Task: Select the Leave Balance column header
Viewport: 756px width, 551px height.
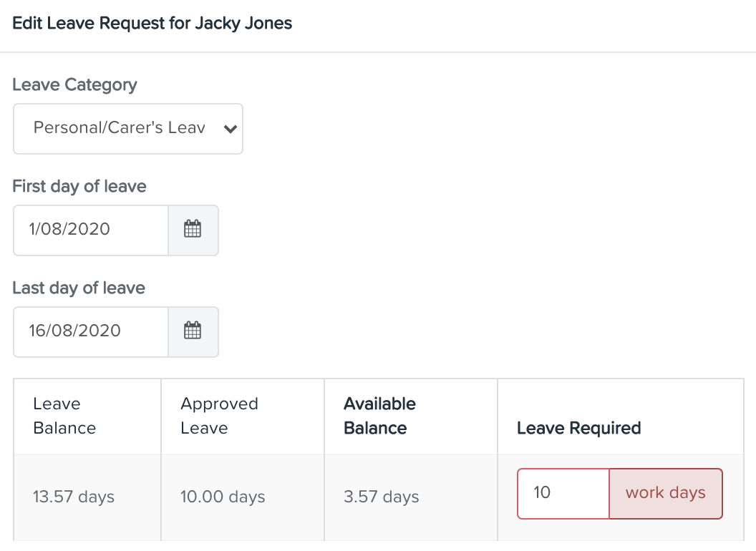Action: 64,416
